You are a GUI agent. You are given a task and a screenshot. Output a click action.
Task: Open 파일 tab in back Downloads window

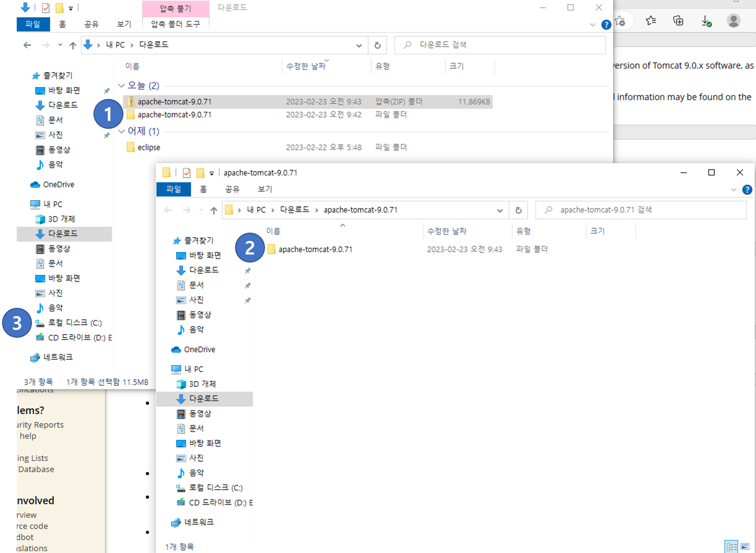tap(33, 24)
